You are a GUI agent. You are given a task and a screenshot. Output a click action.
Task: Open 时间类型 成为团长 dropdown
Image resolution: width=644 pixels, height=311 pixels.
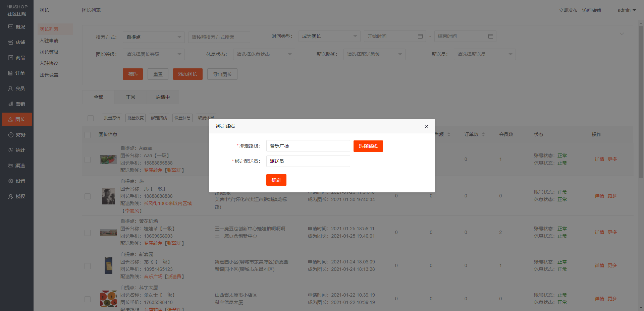pyautogui.click(x=329, y=36)
